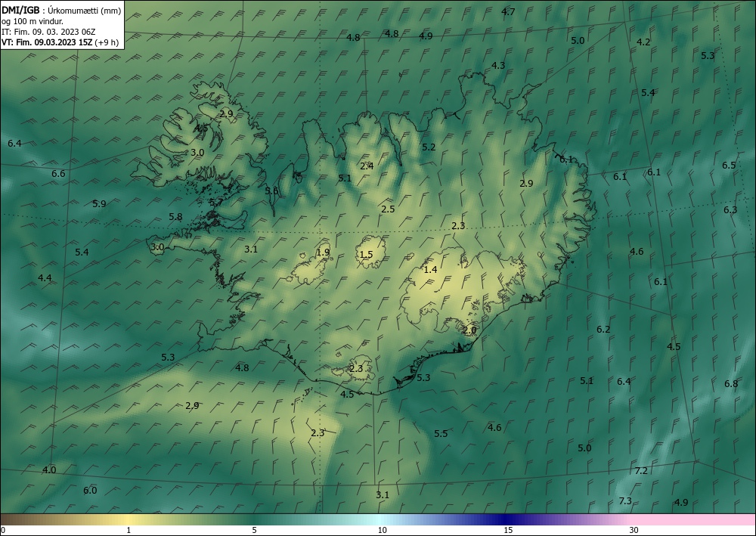Click the map value 5.7
This screenshot has height=536, width=756.
click(x=216, y=203)
